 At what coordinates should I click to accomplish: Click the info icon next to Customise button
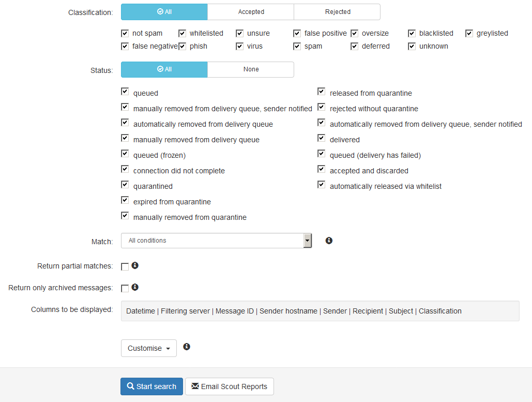(x=187, y=346)
